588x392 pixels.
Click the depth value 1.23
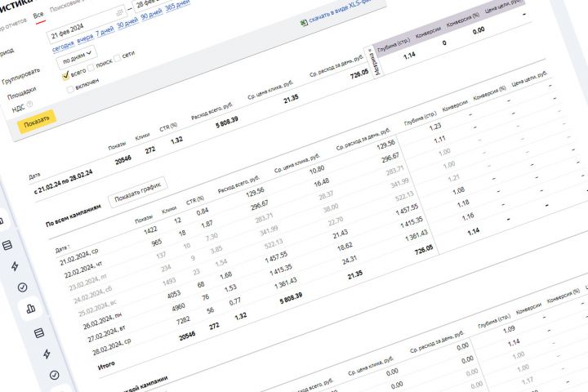[435, 127]
